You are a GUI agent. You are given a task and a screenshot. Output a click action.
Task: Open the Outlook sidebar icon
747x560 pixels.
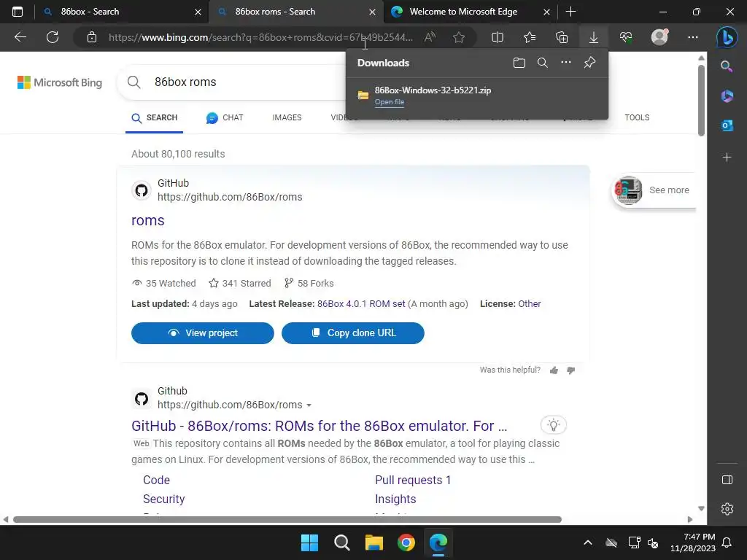click(727, 125)
